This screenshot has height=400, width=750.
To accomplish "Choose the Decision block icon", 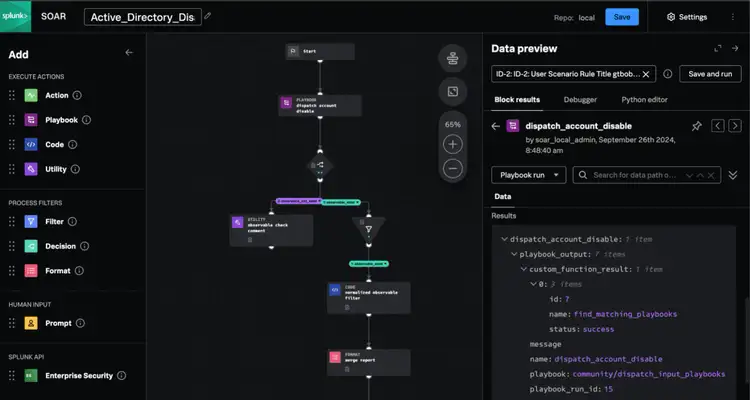I will 32,246.
